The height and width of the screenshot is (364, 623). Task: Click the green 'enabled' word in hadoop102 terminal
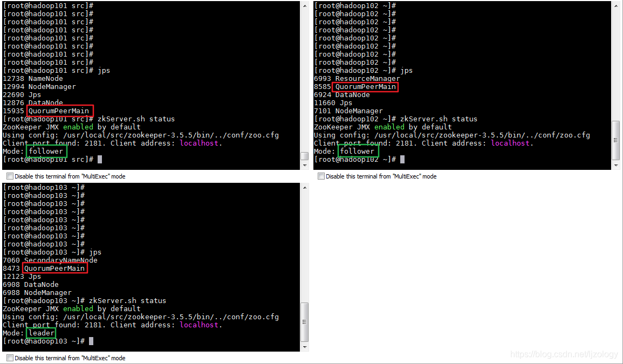(x=389, y=127)
